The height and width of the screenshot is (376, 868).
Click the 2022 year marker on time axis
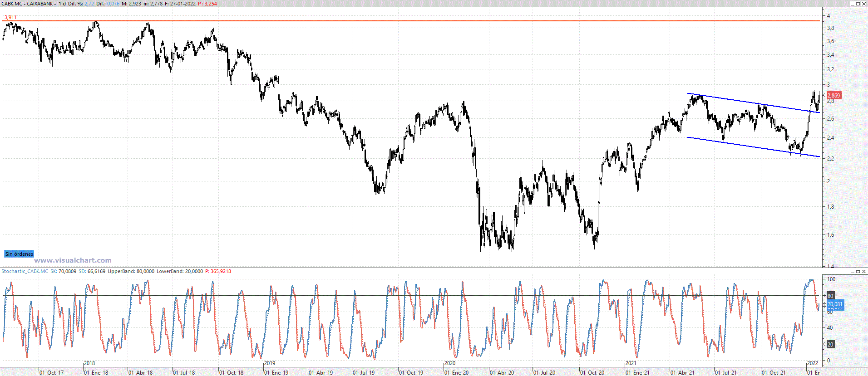point(813,363)
